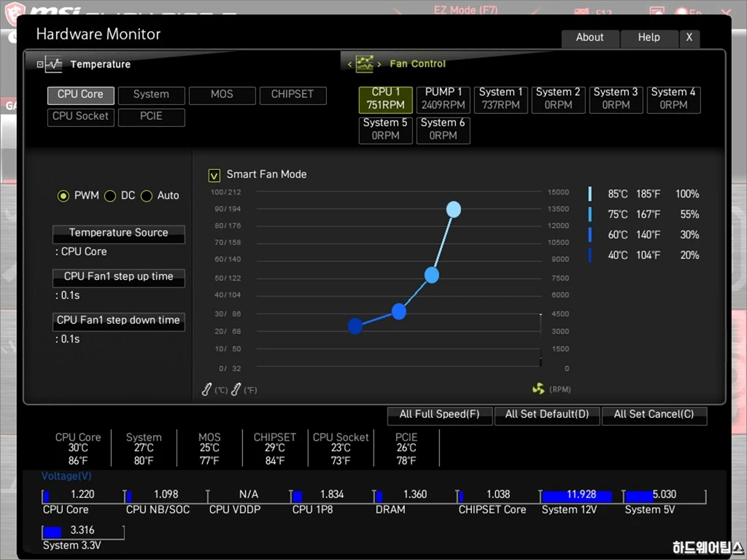Choose the System 3 fan tab
This screenshot has width=747, height=560.
point(616,99)
